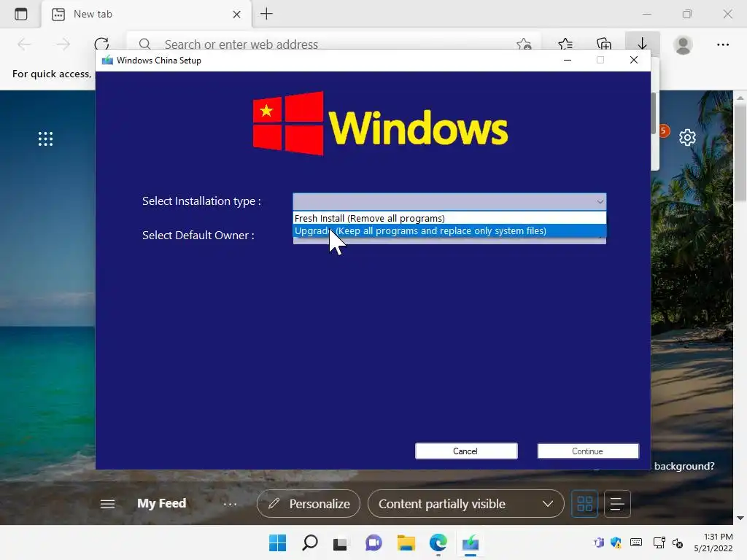Open the app launcher grid on new tab
Viewport: 747px width, 560px height.
pyautogui.click(x=46, y=139)
